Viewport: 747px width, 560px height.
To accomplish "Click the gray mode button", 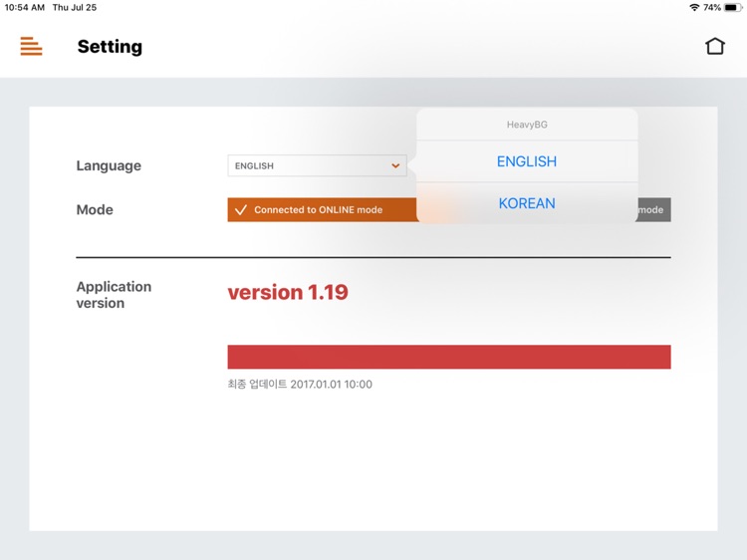I will (x=653, y=209).
